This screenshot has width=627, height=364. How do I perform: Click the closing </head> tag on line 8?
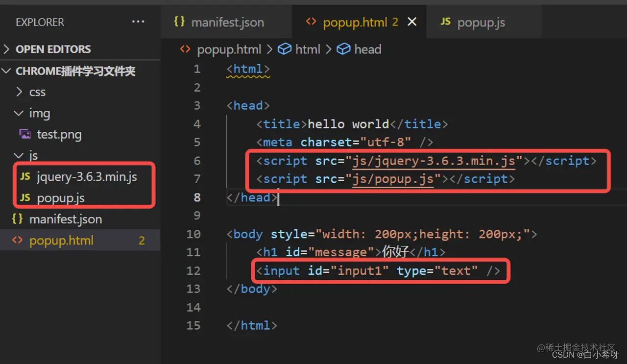(252, 197)
